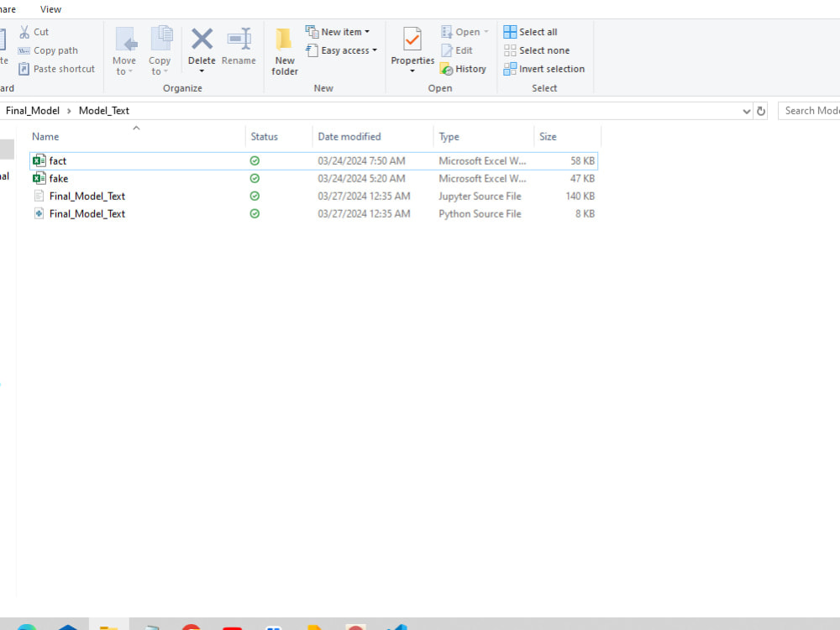Click Select all
The width and height of the screenshot is (840, 630).
tap(530, 32)
